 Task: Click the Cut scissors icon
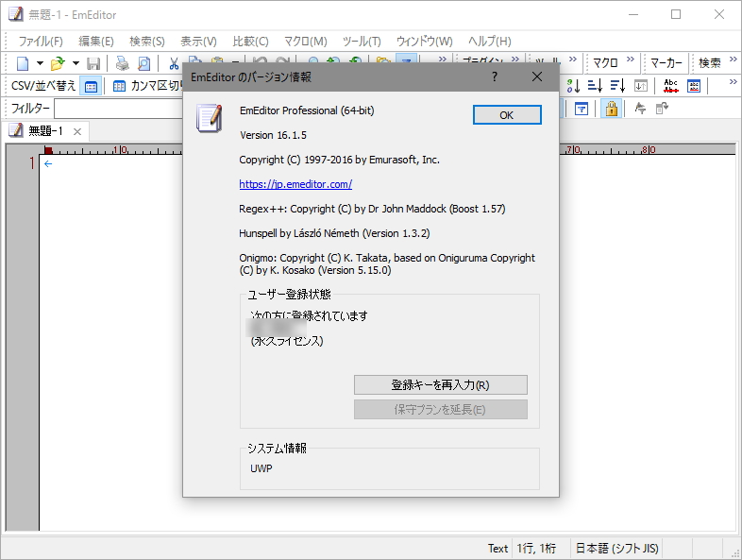click(x=174, y=63)
